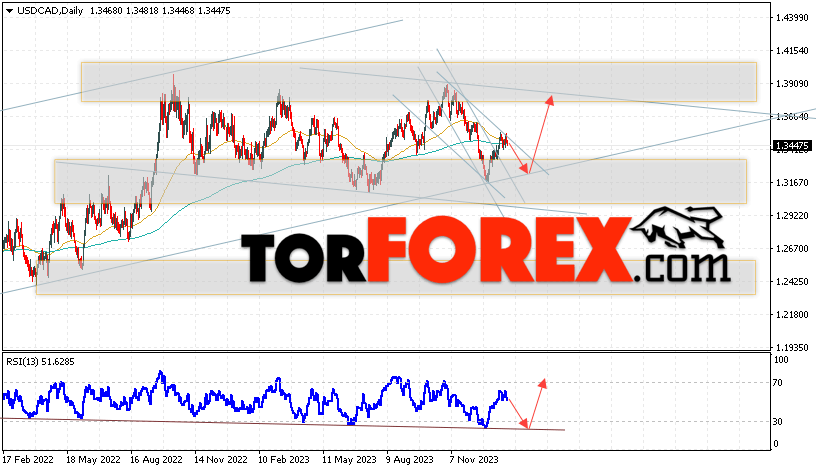
Task: Select the USDCAD,Daily chart title
Action: (50, 10)
